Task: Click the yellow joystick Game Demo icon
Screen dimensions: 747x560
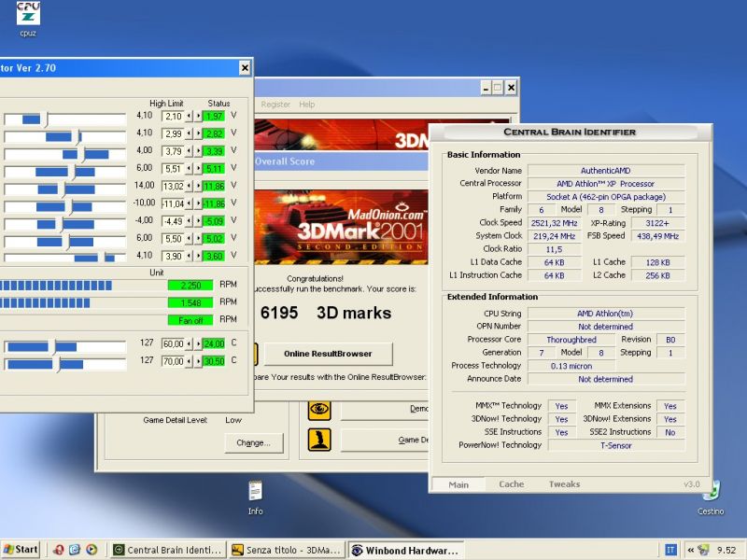Action: pos(319,440)
